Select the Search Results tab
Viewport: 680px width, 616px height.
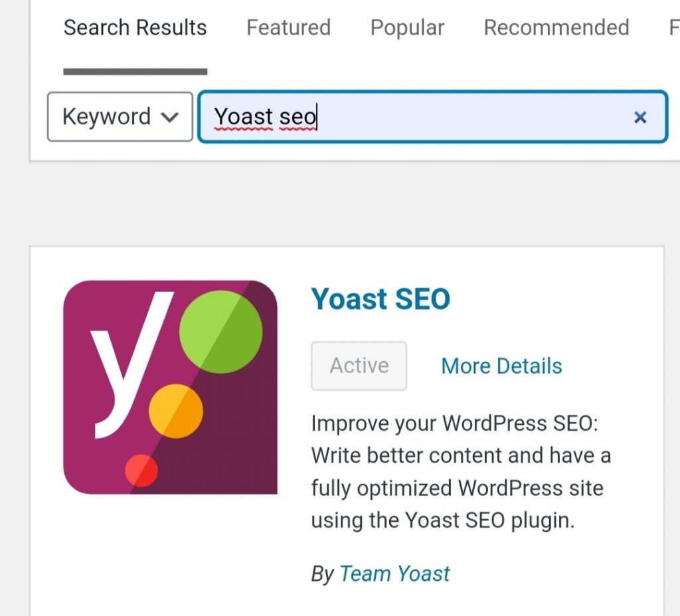pos(135,28)
